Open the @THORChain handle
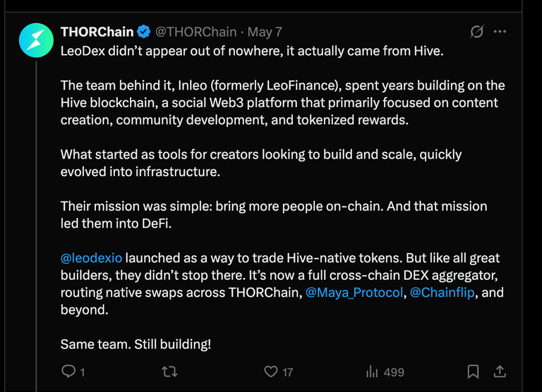Image resolution: width=542 pixels, height=392 pixels. click(x=196, y=32)
